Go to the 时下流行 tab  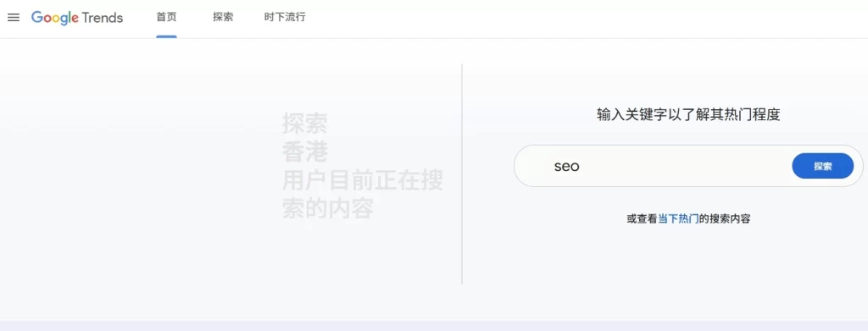click(285, 17)
